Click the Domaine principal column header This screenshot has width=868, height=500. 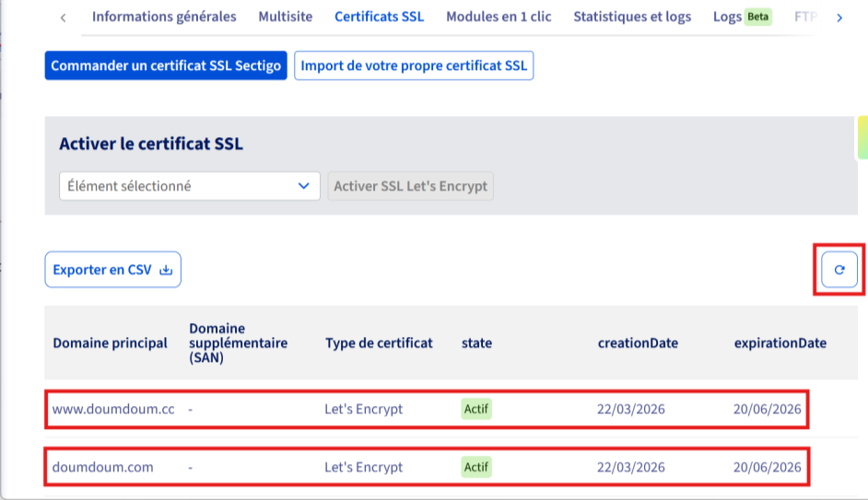(x=110, y=343)
